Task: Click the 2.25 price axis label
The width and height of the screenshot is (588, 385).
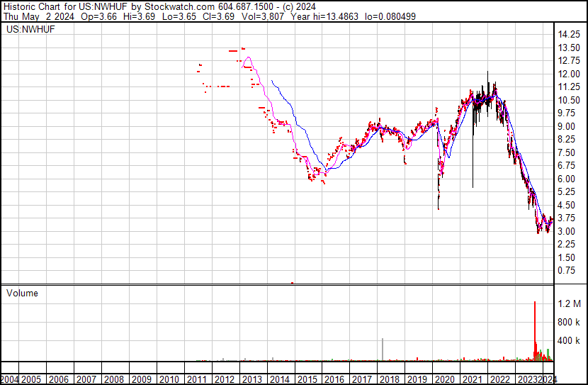Action: [566, 245]
